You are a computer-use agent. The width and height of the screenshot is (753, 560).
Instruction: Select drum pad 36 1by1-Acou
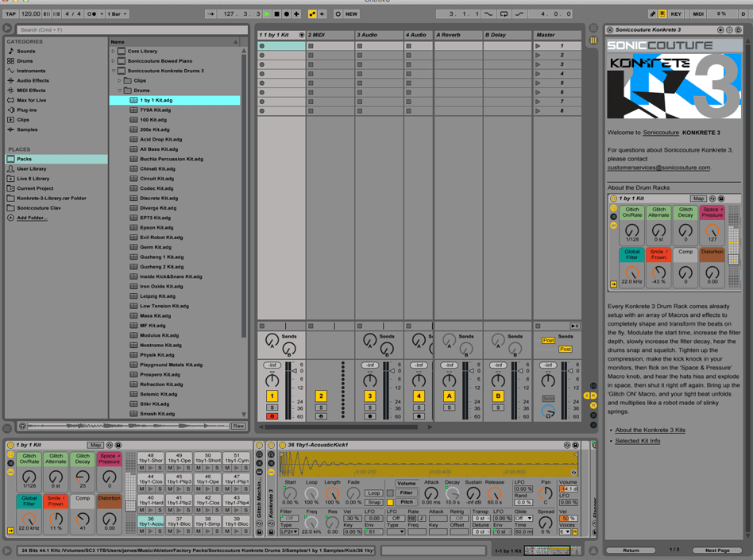pyautogui.click(x=151, y=522)
